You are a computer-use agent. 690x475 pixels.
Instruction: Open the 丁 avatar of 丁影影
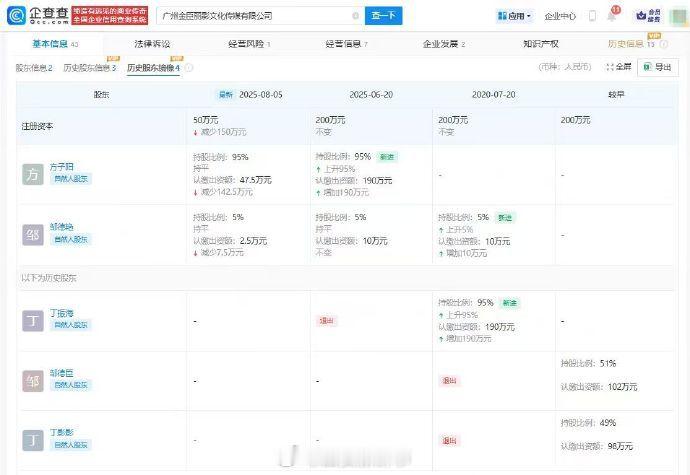pyautogui.click(x=33, y=441)
